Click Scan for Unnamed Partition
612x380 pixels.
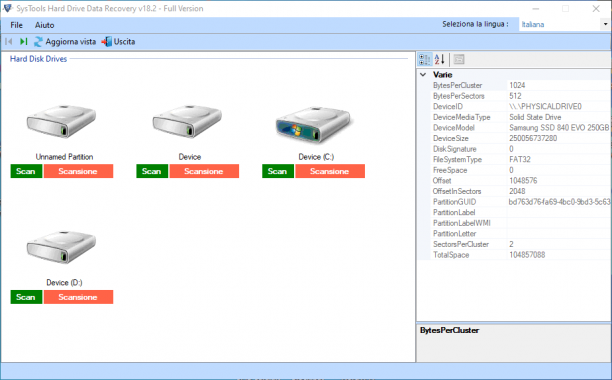[26, 171]
